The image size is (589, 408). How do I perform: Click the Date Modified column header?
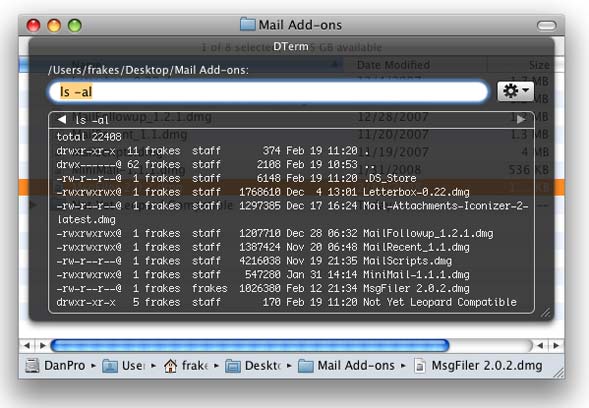point(393,65)
